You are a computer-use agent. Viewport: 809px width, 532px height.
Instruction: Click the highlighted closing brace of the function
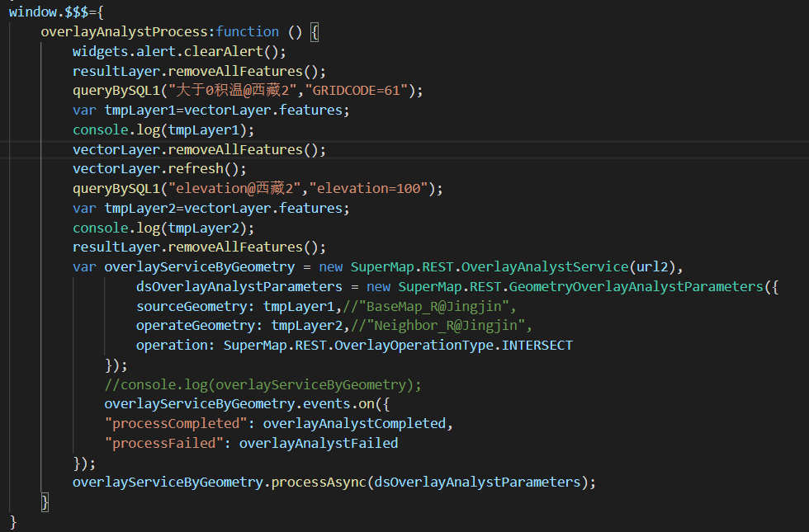click(45, 502)
